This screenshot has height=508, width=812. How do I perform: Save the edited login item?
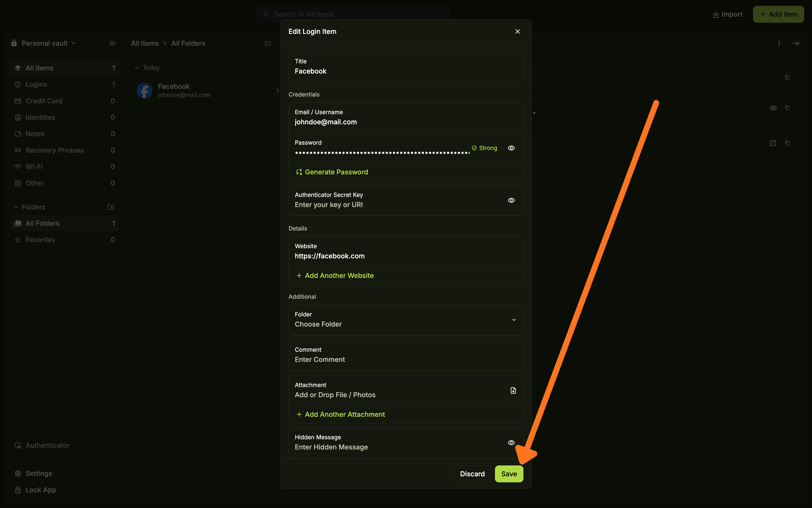pyautogui.click(x=509, y=474)
